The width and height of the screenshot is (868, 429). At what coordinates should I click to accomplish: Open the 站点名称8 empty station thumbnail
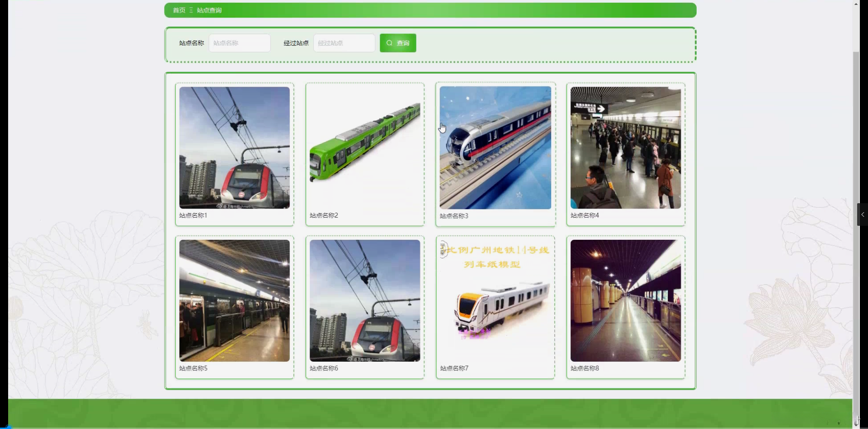click(626, 301)
